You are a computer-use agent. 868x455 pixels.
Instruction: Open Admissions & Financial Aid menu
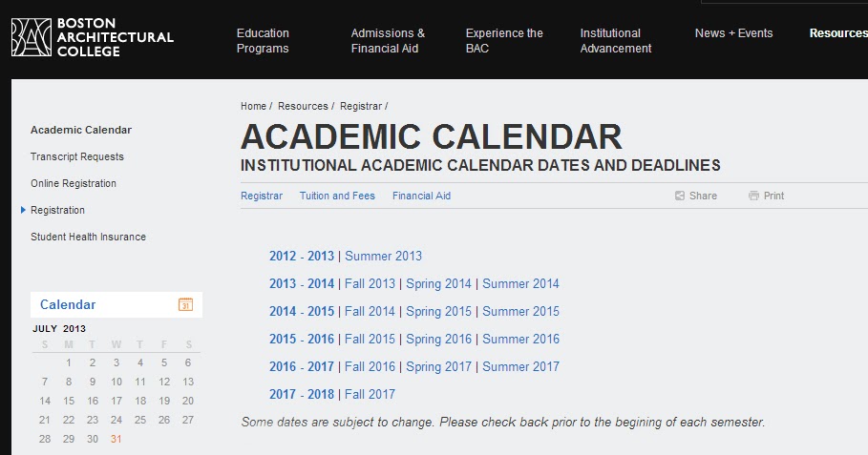pos(388,41)
